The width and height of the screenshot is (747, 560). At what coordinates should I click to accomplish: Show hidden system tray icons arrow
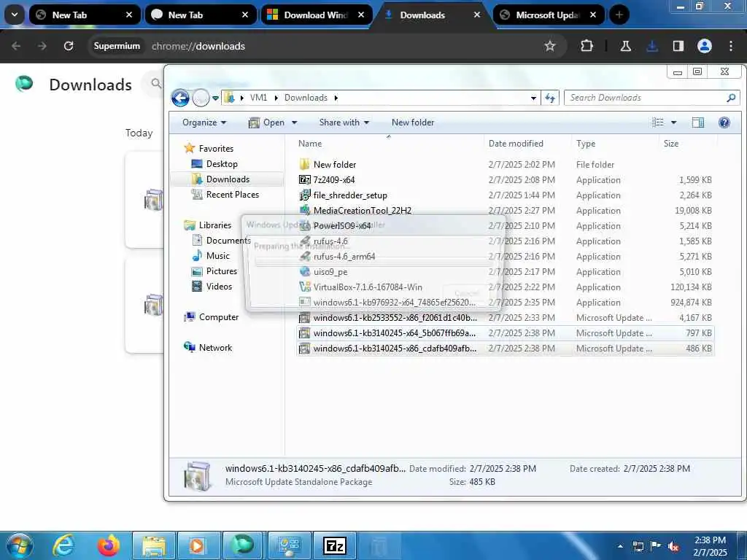[620, 545]
